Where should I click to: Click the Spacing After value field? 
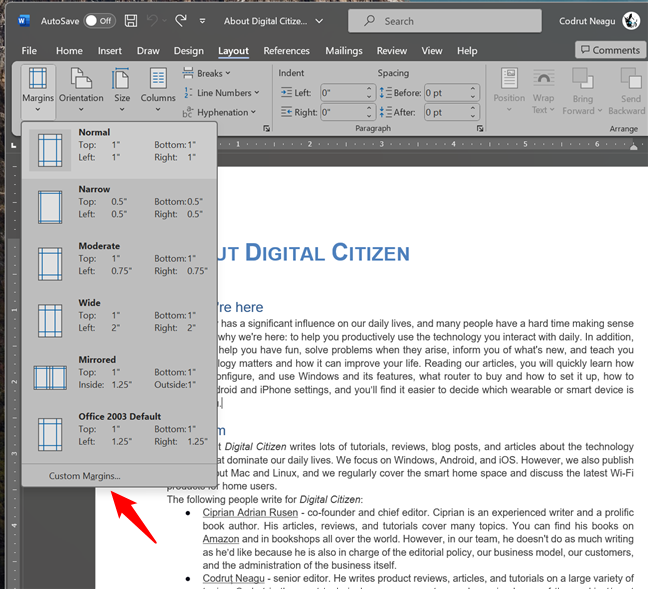pos(447,112)
